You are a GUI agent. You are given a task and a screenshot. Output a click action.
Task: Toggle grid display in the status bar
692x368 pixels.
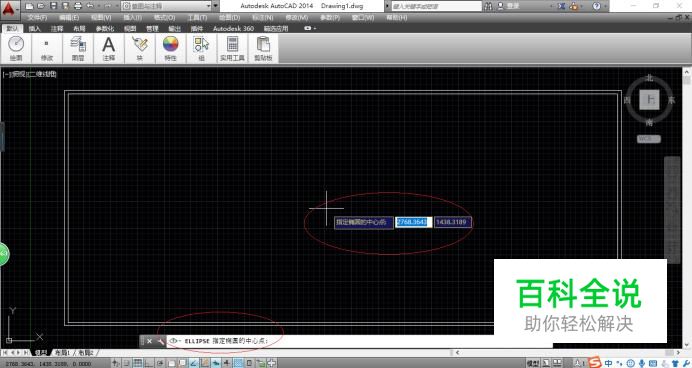click(138, 363)
